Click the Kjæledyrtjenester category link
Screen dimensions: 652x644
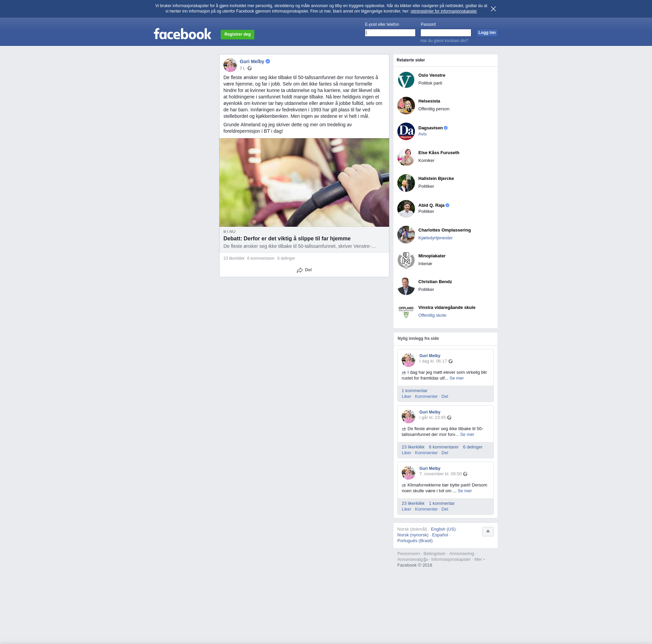(x=435, y=238)
